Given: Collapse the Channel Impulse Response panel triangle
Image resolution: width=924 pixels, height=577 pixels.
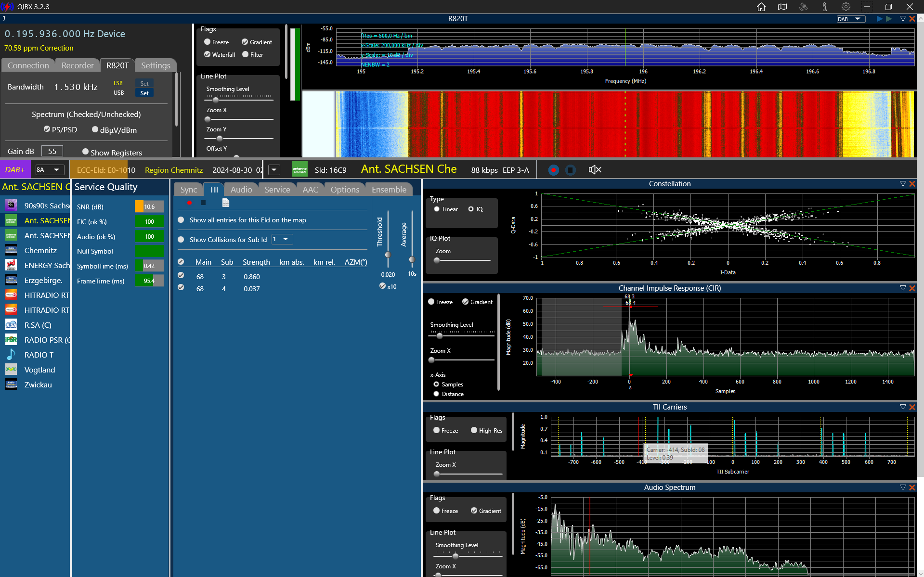Looking at the screenshot, I should 903,288.
